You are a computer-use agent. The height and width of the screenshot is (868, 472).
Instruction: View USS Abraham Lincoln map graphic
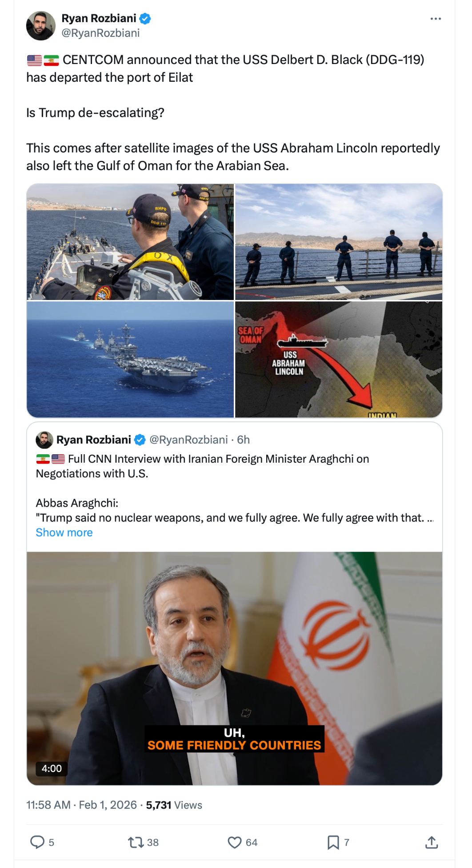click(339, 360)
